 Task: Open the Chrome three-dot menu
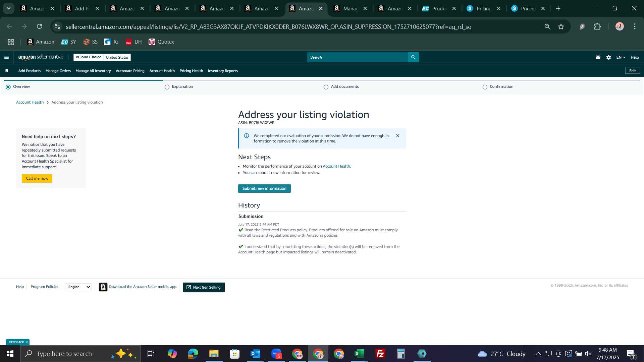635,26
